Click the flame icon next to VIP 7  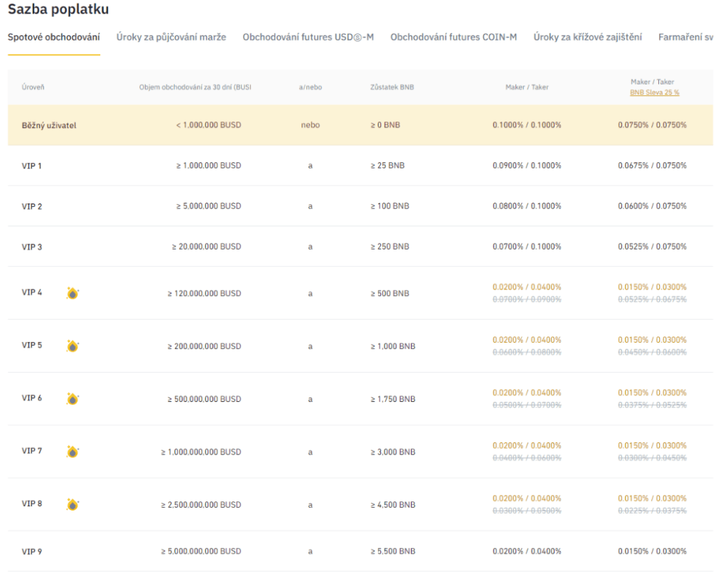tap(73, 452)
